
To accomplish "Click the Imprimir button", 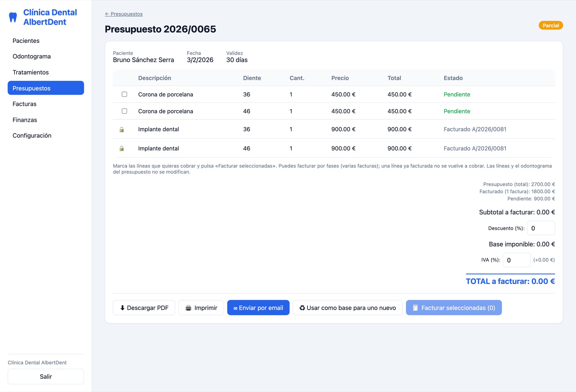I will [x=201, y=308].
